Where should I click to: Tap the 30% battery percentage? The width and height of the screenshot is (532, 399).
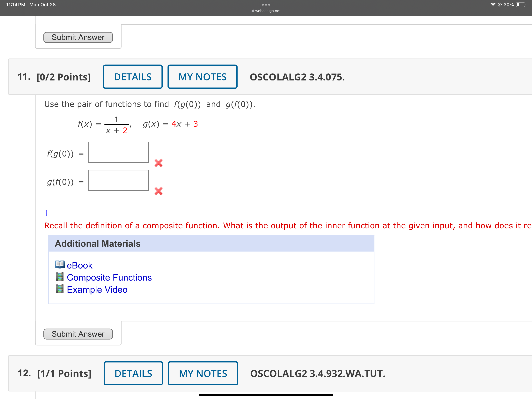(x=509, y=4)
